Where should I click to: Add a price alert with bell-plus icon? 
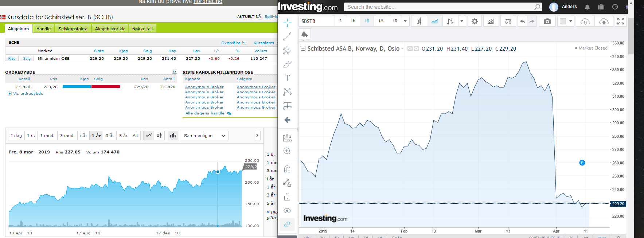(305, 34)
